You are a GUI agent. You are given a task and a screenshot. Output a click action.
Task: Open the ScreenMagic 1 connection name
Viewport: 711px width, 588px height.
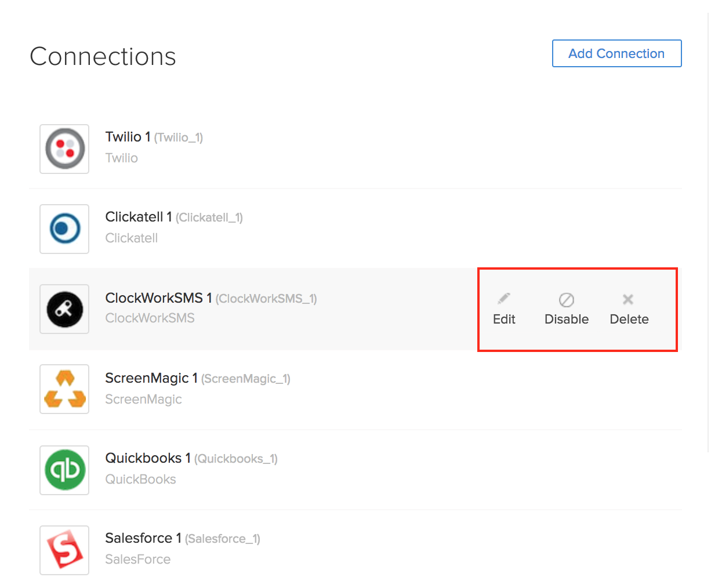click(x=151, y=378)
